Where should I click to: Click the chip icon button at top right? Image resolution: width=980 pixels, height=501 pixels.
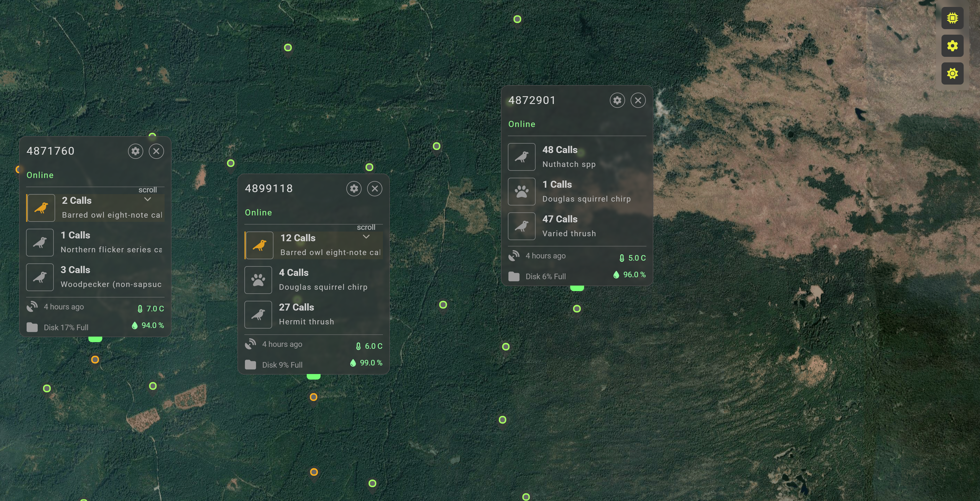pos(952,18)
